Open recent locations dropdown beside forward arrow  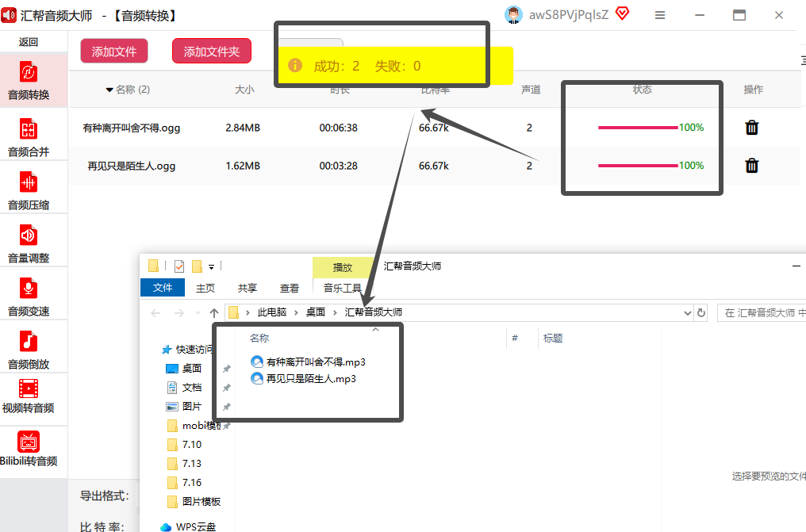pyautogui.click(x=198, y=312)
